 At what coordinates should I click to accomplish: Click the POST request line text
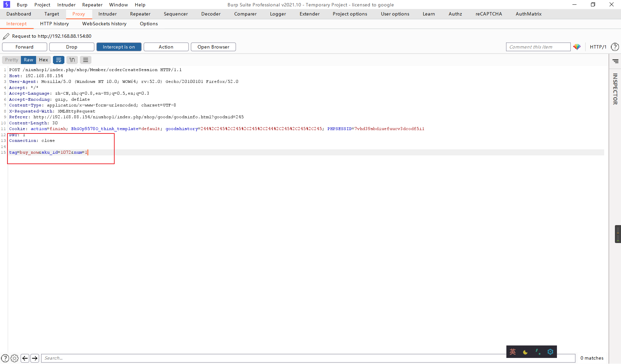[95, 70]
